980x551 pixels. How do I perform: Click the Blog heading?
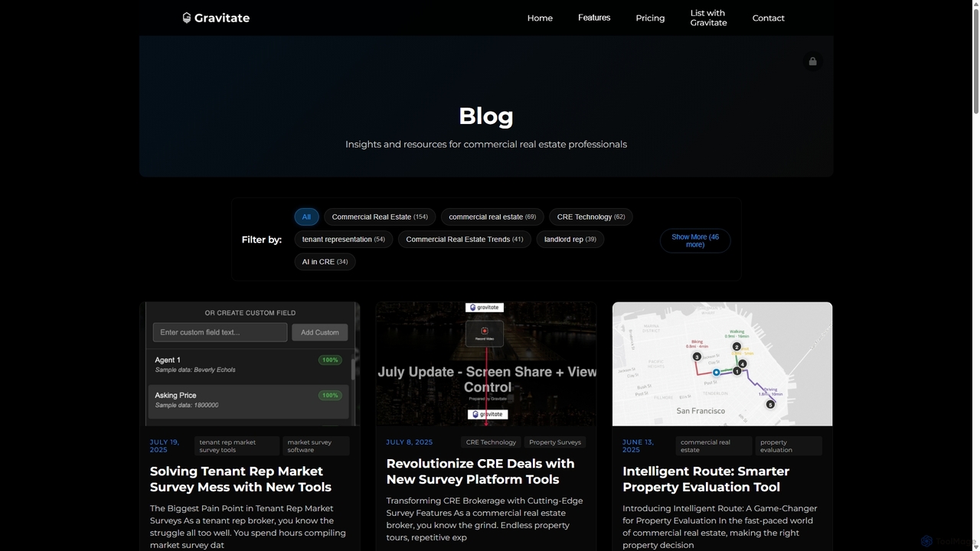(486, 116)
